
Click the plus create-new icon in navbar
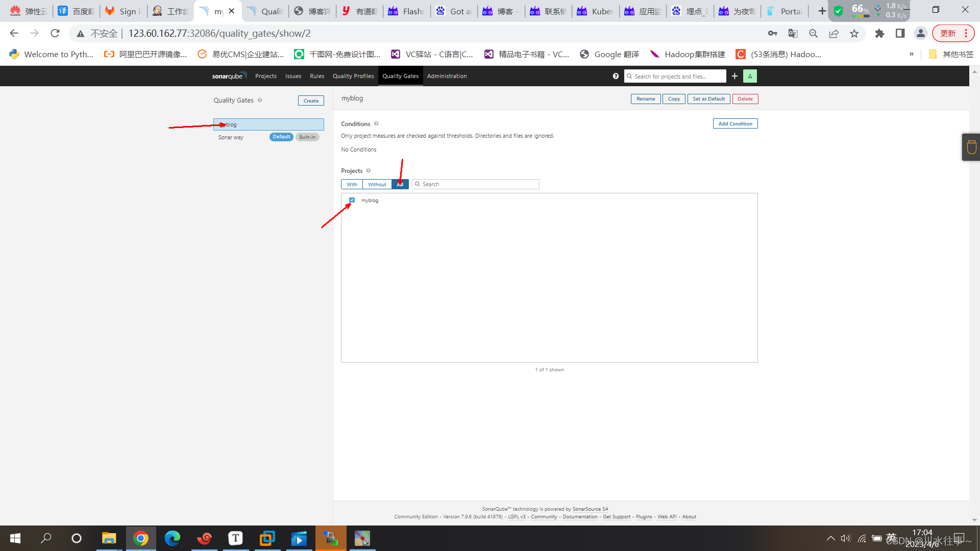[x=734, y=76]
